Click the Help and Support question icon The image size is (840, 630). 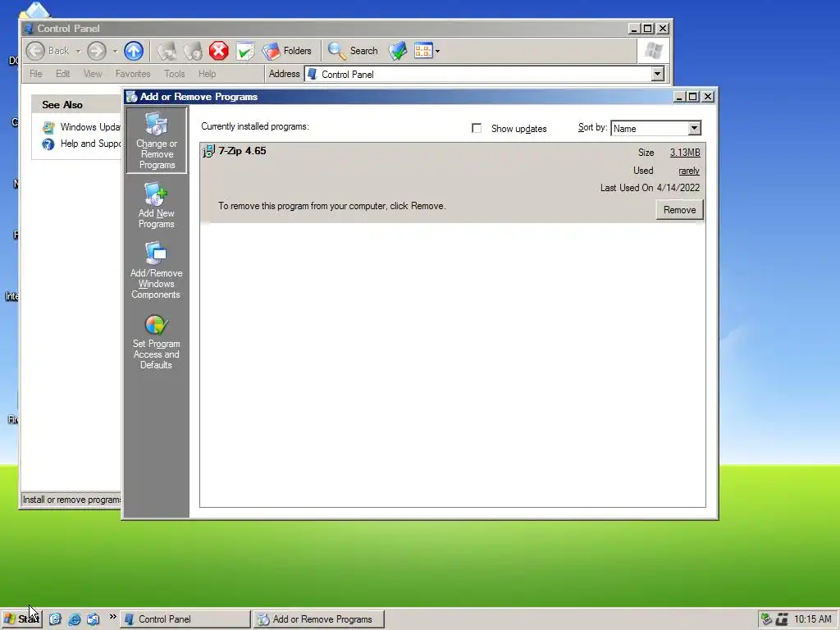[48, 144]
